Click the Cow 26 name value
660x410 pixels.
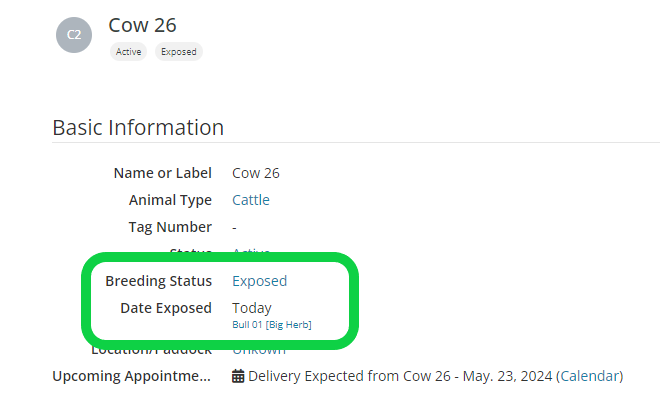coord(256,173)
